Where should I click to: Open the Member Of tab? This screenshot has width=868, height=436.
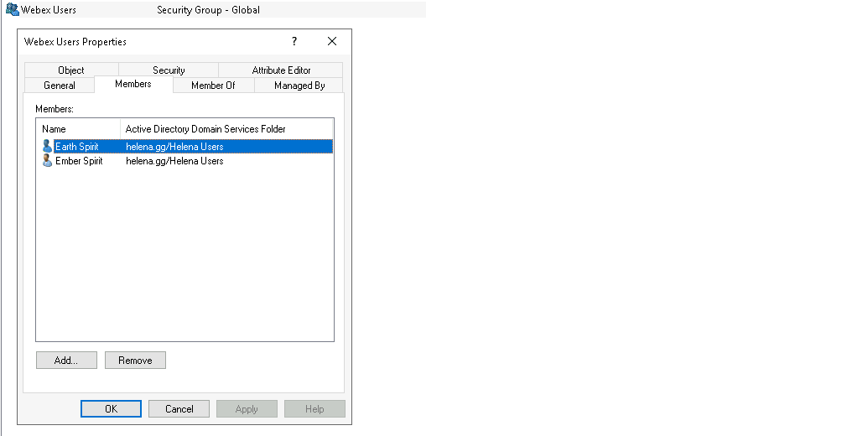(213, 86)
